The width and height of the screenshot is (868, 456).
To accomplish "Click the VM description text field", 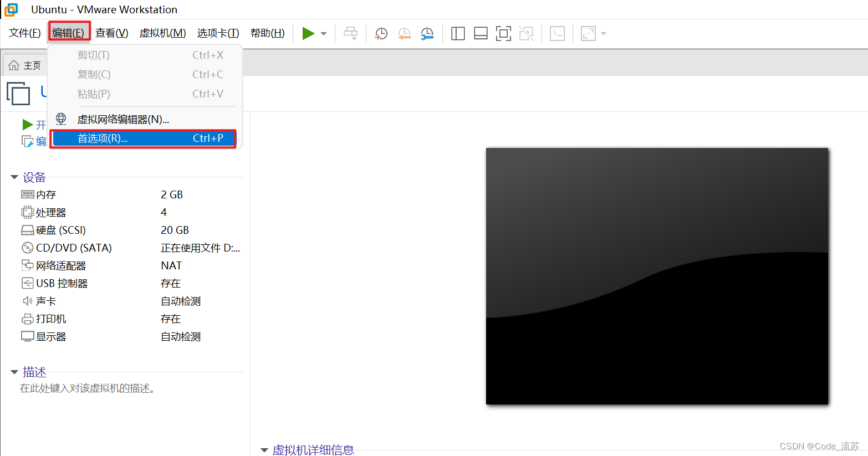I will pos(87,388).
